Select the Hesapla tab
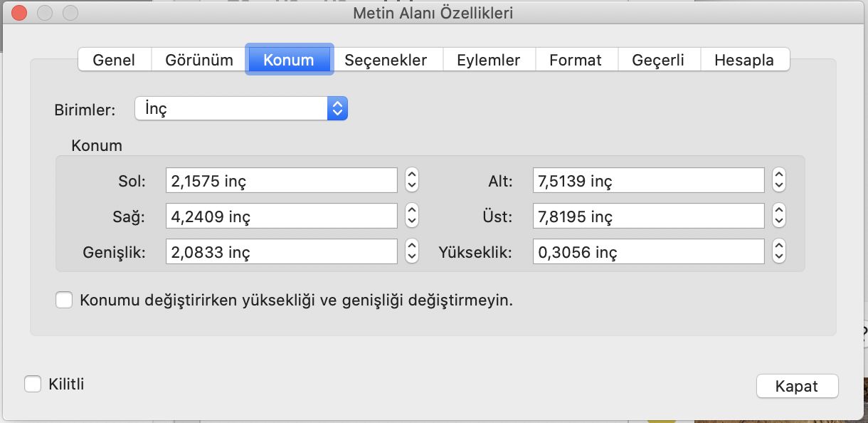868x423 pixels. (745, 60)
